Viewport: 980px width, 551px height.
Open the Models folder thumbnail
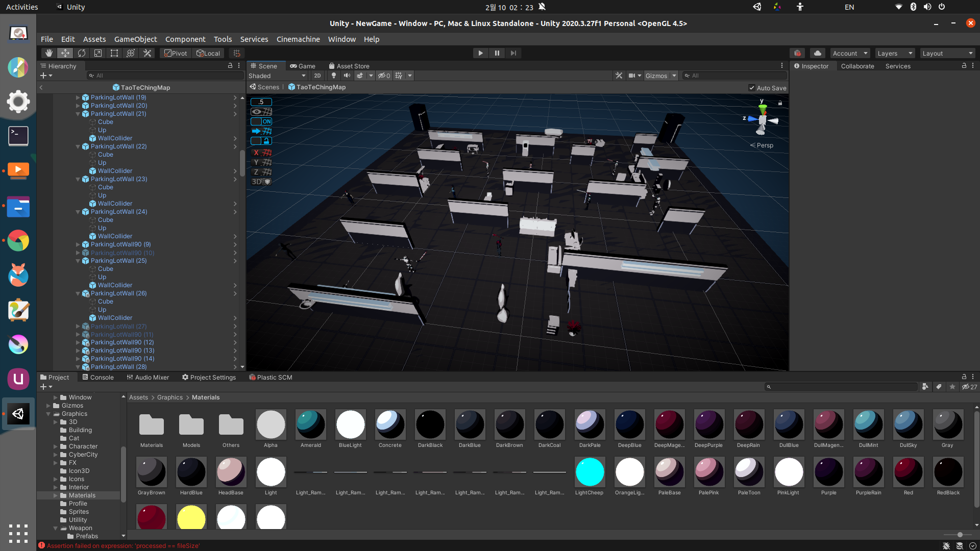(191, 424)
